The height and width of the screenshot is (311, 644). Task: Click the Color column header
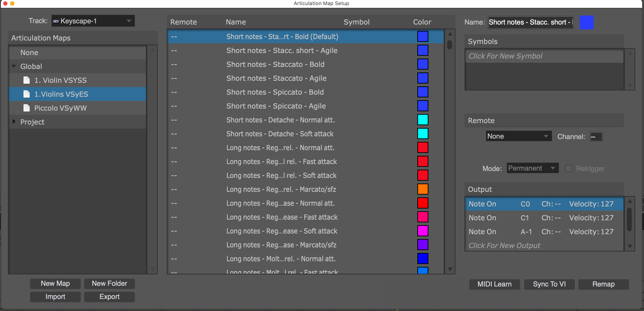pyautogui.click(x=422, y=22)
